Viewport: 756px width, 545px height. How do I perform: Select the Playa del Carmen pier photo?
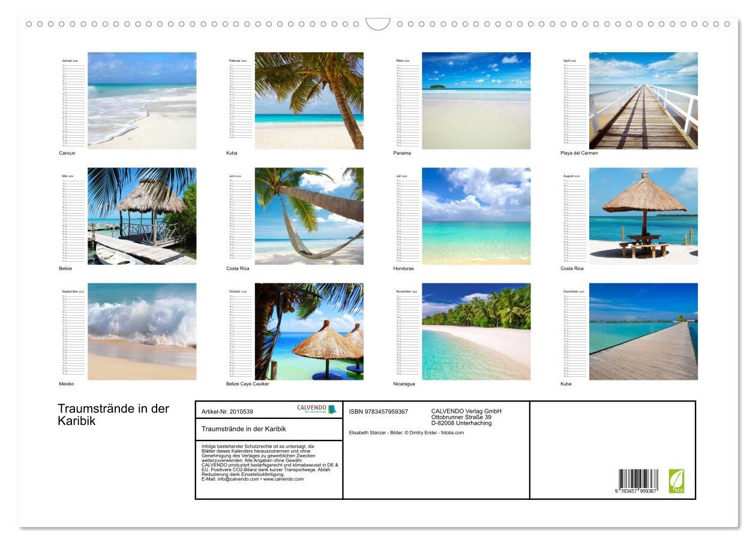tap(643, 100)
